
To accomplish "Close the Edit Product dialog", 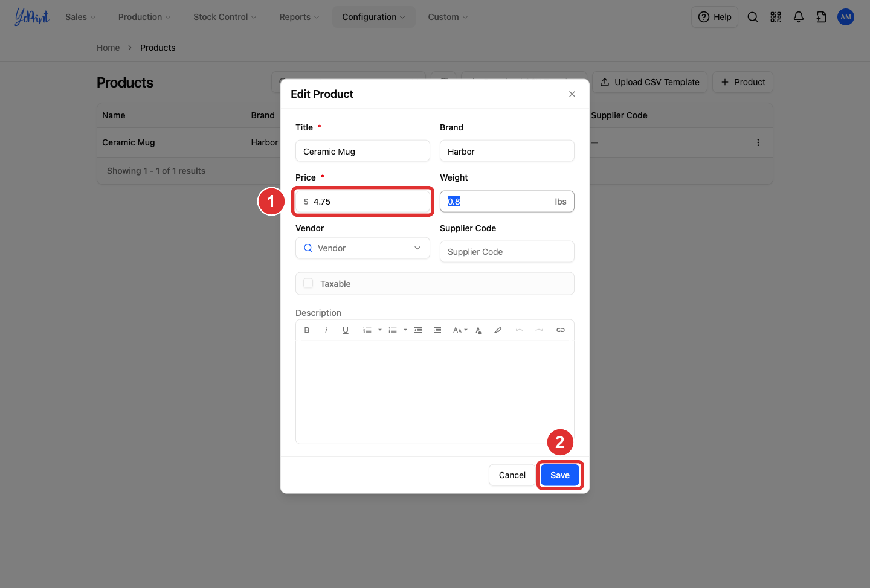I will click(x=572, y=94).
